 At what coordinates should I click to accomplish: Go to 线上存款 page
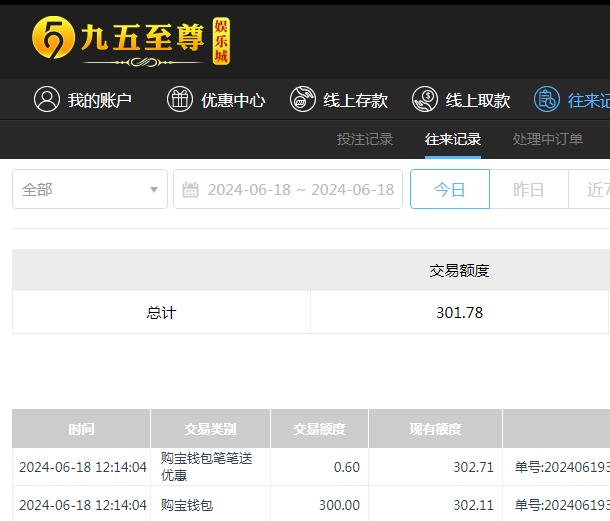click(339, 100)
